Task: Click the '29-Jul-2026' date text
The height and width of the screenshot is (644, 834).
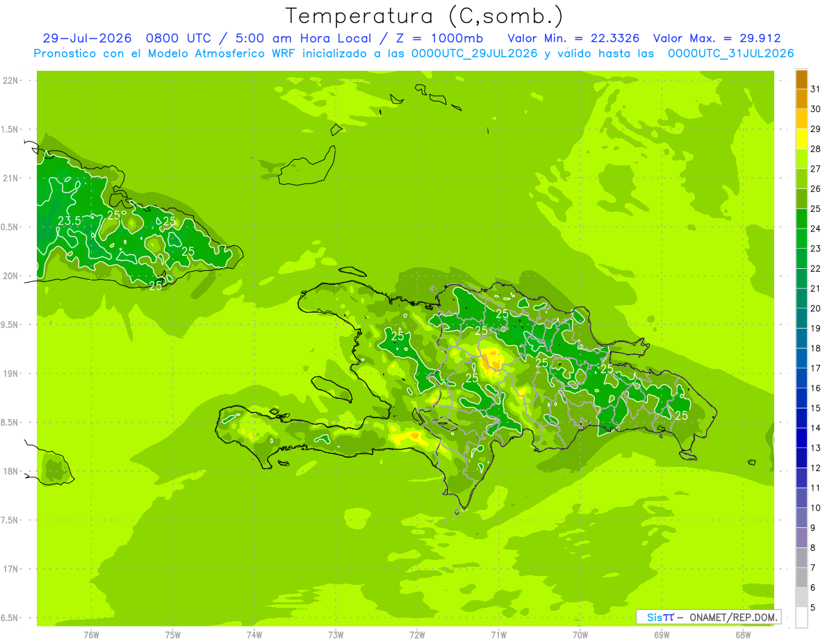Action: coord(88,38)
